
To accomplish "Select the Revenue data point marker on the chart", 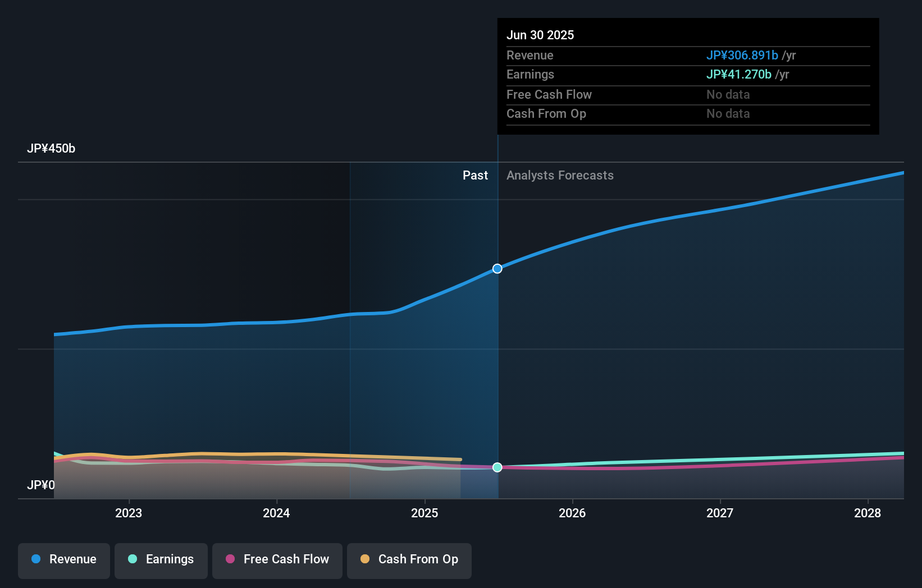I will click(x=497, y=268).
